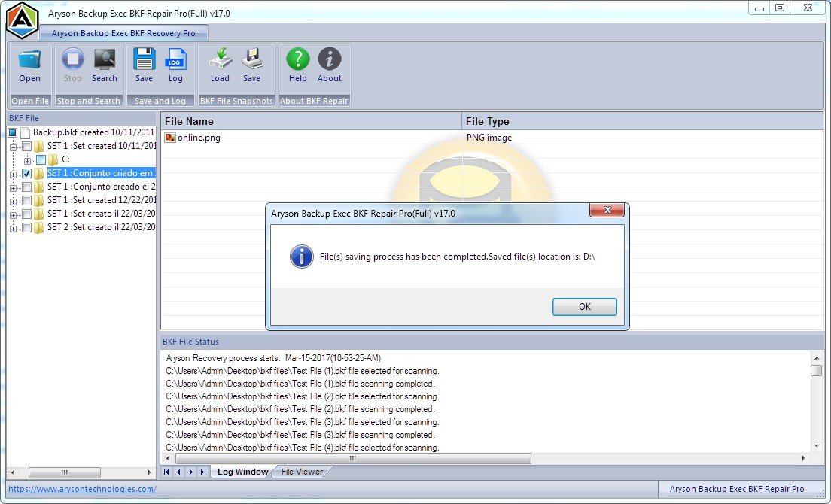Toggle the Backup.bkf root checkbox

click(x=13, y=132)
